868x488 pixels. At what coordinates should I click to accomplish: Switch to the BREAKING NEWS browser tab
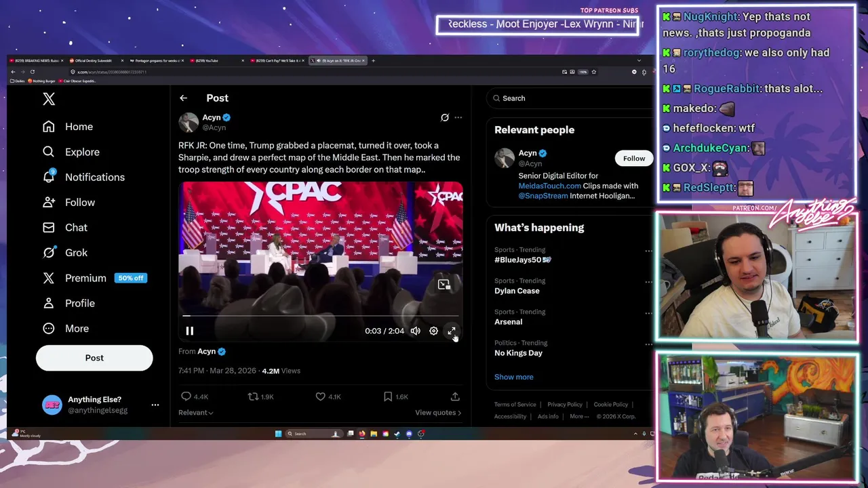(37, 60)
